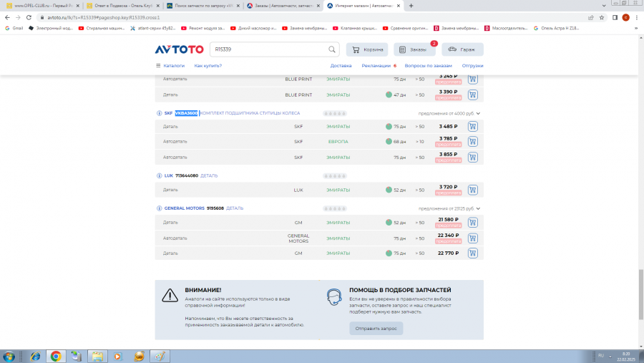Click the part number search field
The height and width of the screenshot is (363, 644).
pyautogui.click(x=268, y=49)
